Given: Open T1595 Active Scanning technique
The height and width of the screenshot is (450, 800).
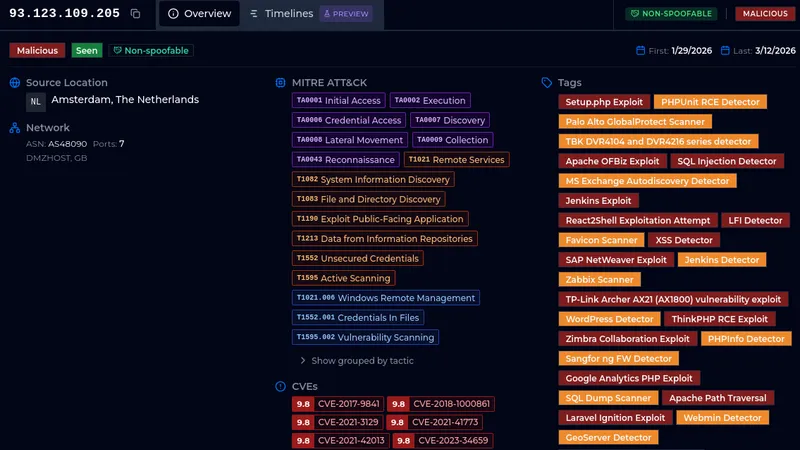Looking at the screenshot, I should [x=343, y=278].
